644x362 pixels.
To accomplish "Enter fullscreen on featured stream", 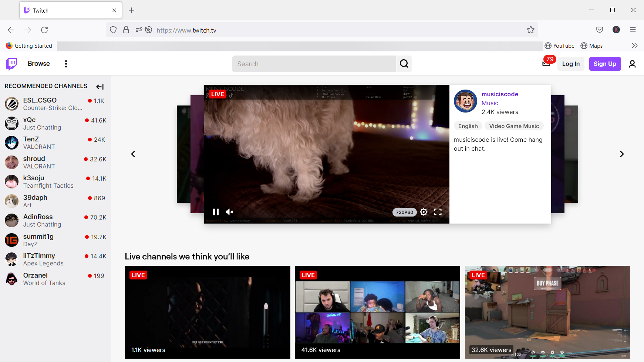I will (x=438, y=212).
